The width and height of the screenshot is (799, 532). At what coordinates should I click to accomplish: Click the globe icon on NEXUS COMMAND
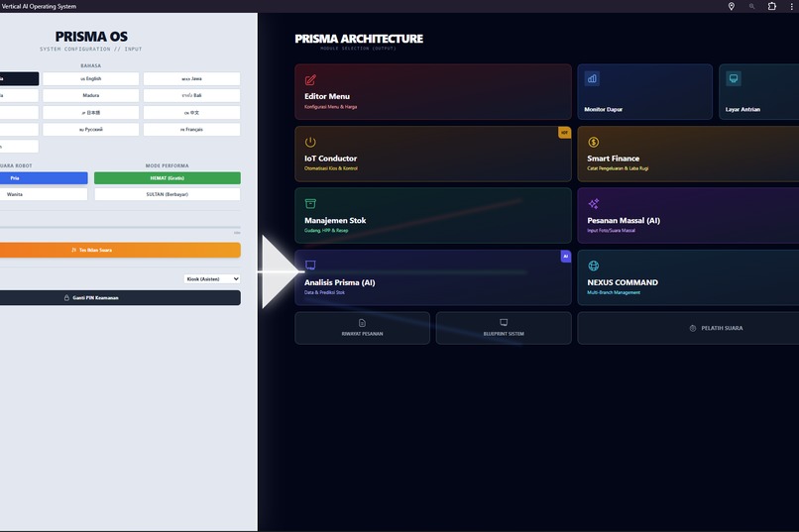pyautogui.click(x=593, y=266)
